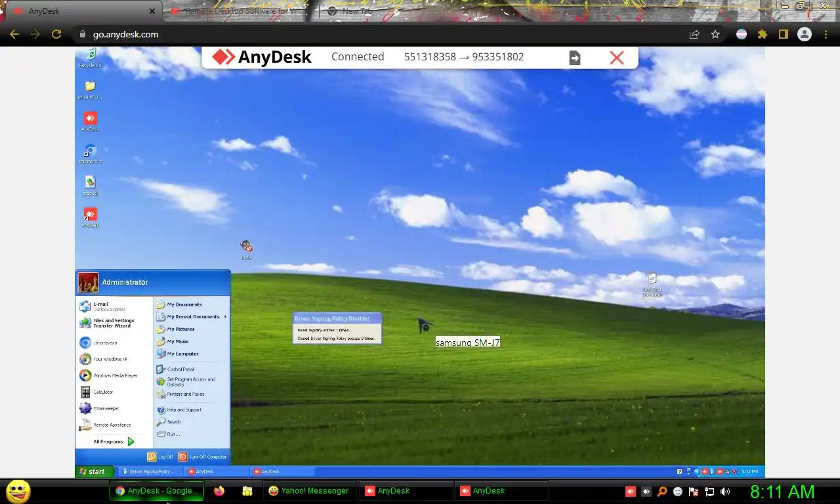Viewport: 840px width, 504px height.
Task: Launch Files and Settings Transfer Wizard
Action: pos(114,323)
